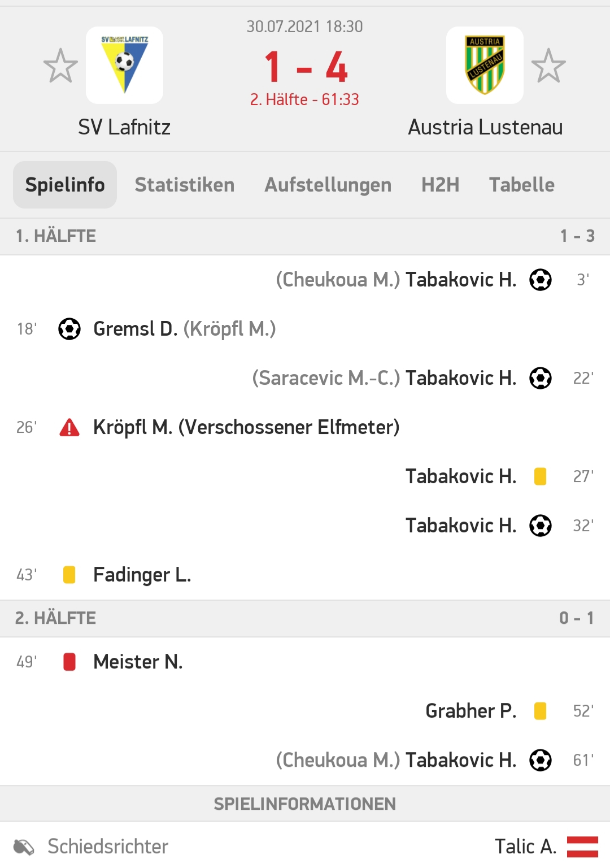Viewport: 610px width, 868px height.
Task: Show the Tabelle tab
Action: coord(522,185)
